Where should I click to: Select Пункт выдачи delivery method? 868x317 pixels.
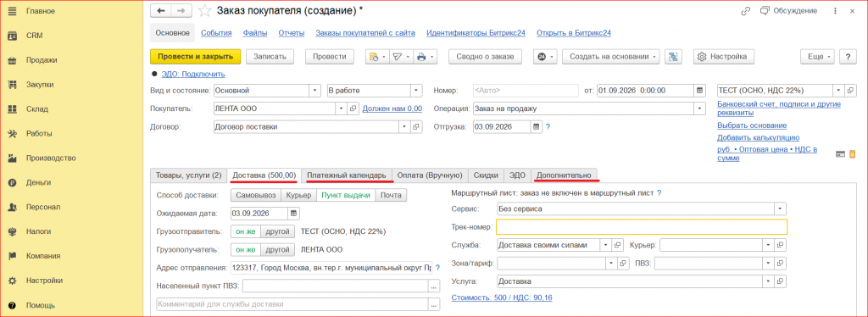pyautogui.click(x=346, y=195)
